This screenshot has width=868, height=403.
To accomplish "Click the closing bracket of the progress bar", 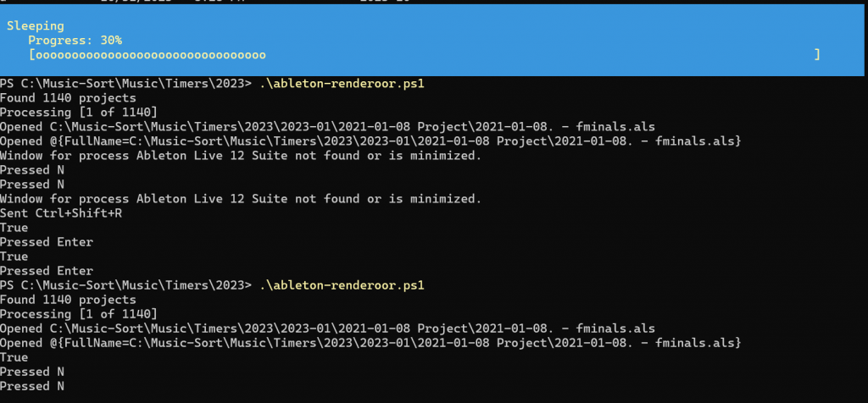I will tap(817, 55).
